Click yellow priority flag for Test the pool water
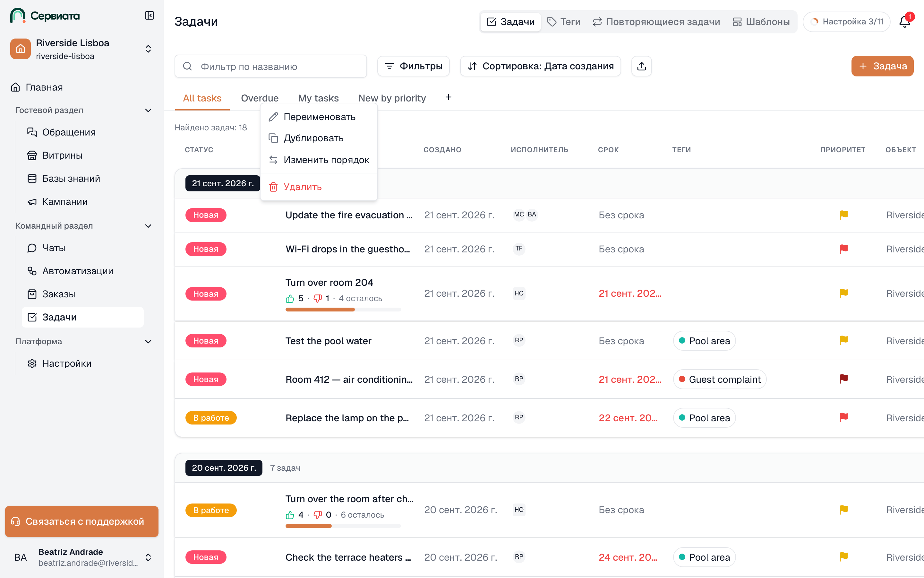924x578 pixels. click(x=843, y=340)
